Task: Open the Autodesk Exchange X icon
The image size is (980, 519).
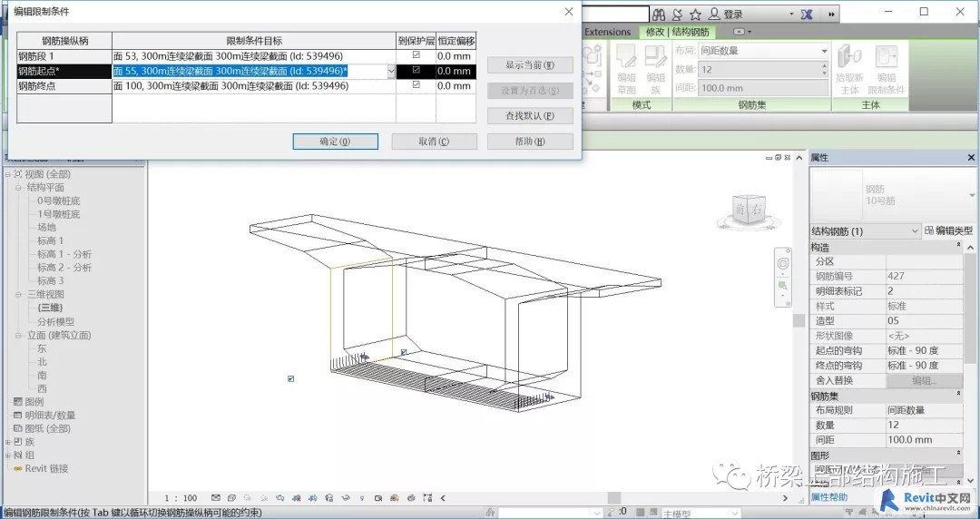Action: 807,14
